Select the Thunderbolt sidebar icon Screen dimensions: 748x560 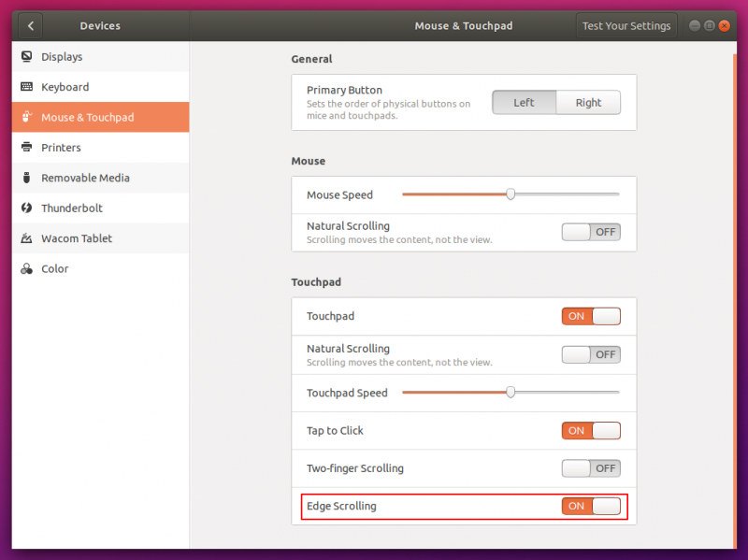coord(26,208)
